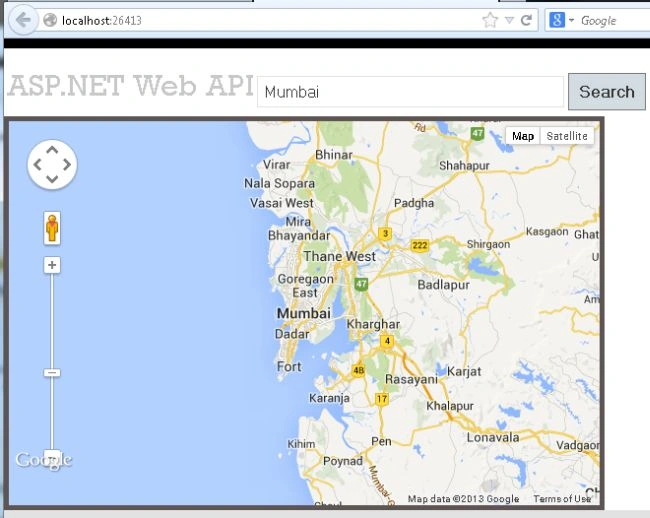Click the highway 4 shield near Kharghar
Screen dimensions: 650x518
click(x=387, y=341)
